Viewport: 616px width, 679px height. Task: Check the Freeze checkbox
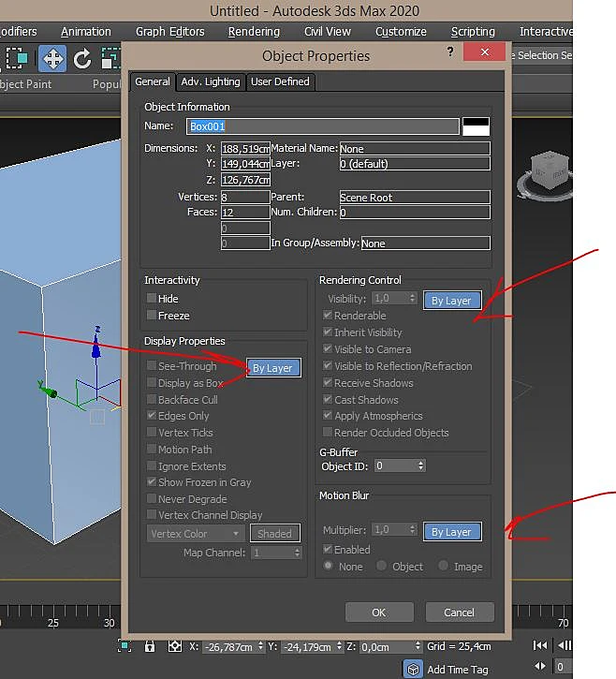tap(152, 315)
